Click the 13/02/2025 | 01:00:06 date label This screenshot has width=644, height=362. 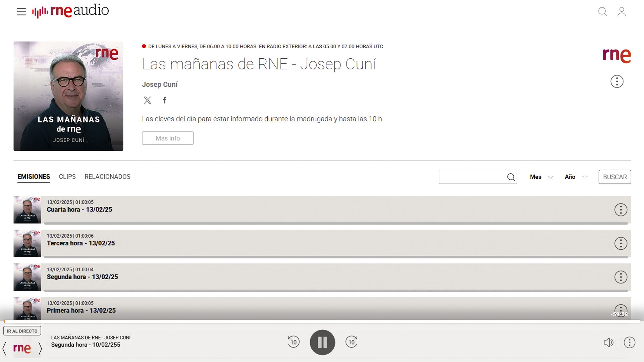click(70, 236)
